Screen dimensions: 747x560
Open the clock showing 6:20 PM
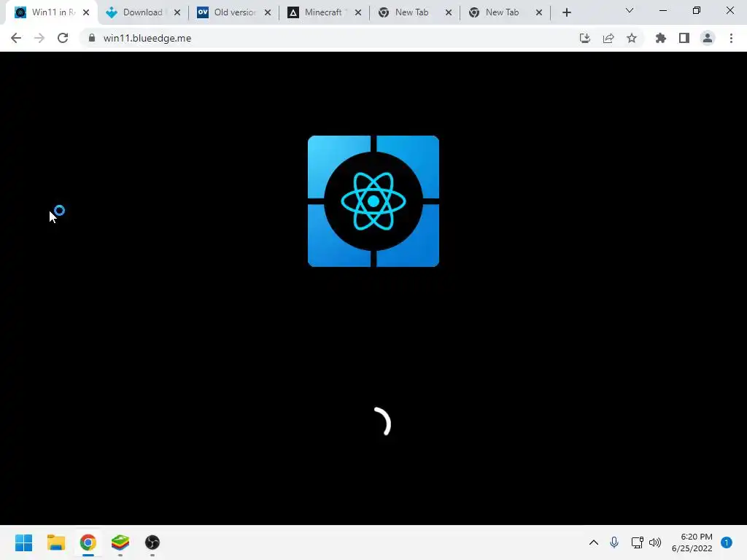point(692,542)
